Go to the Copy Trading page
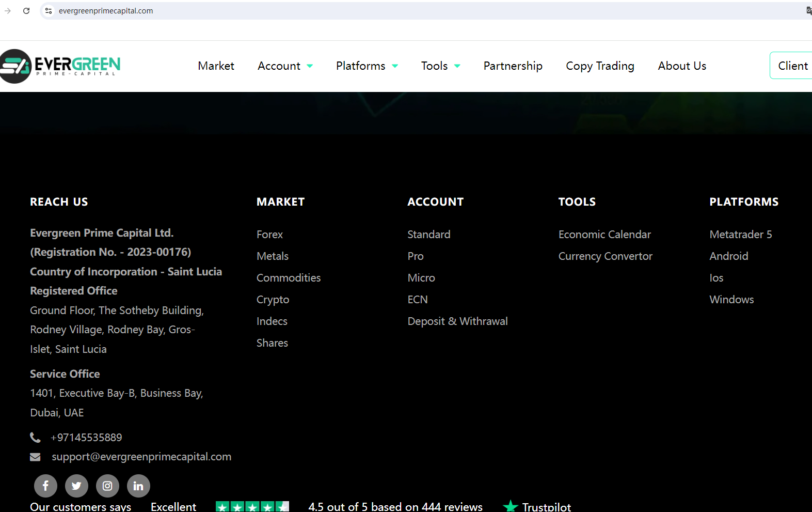This screenshot has width=812, height=512. 600,66
